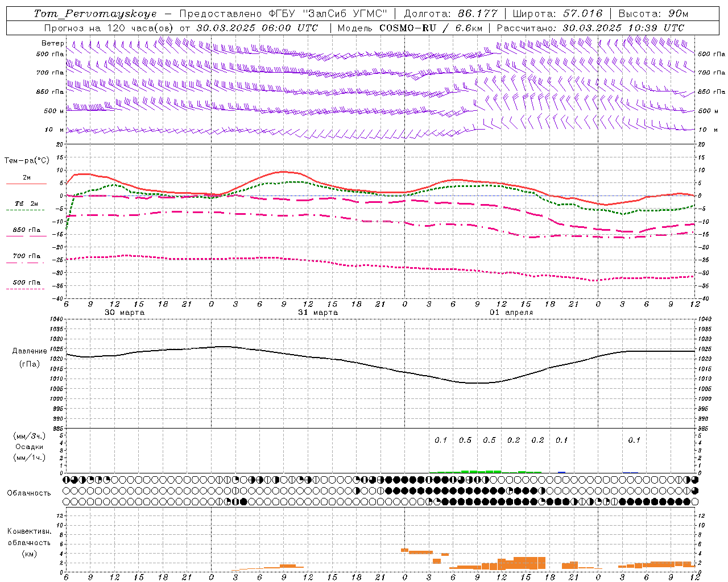Screen dimensions: 728x582
Task: Click the '(мм/1ч.)' precipitation unit label
Action: tap(30, 458)
